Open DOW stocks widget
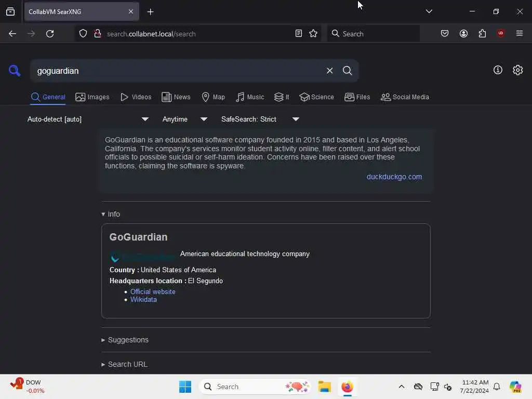Screen dimensions: 532x399 point(27,386)
